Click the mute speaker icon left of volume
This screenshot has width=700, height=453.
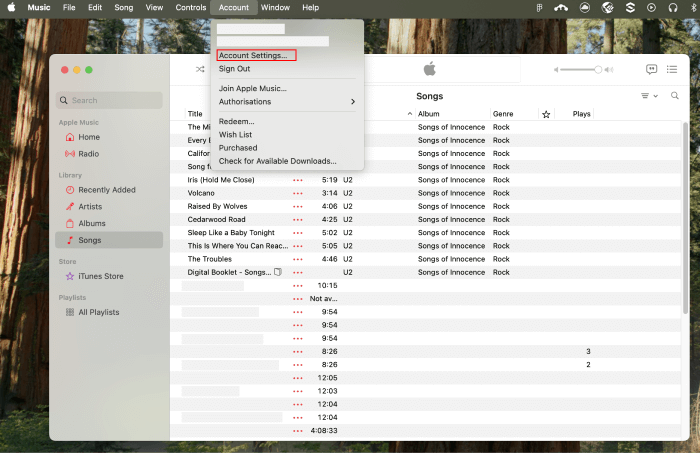[556, 70]
